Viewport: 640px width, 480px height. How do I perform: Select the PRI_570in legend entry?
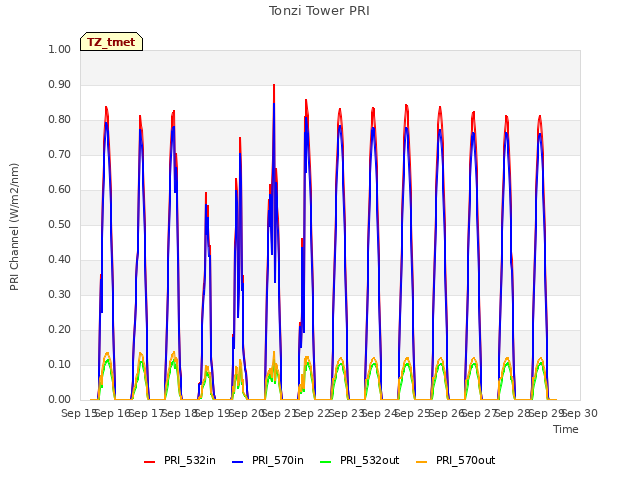268,460
